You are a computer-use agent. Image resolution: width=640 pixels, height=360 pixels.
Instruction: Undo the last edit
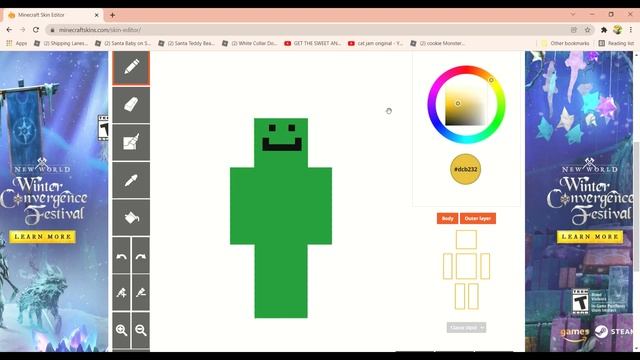[121, 256]
